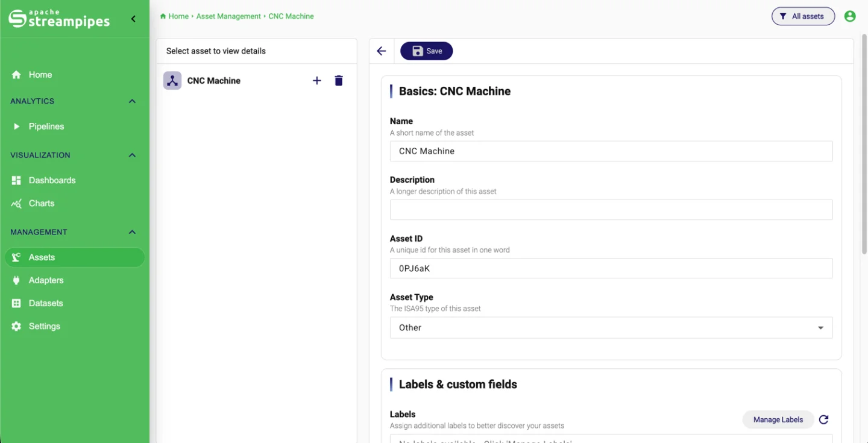
Task: Go back using the left arrow
Action: [381, 51]
